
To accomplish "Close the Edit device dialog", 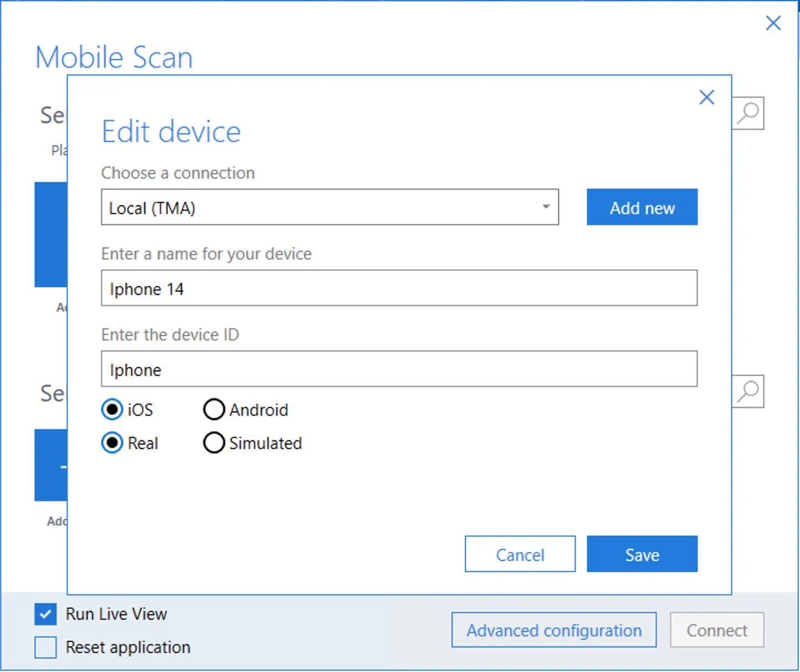I will [706, 98].
